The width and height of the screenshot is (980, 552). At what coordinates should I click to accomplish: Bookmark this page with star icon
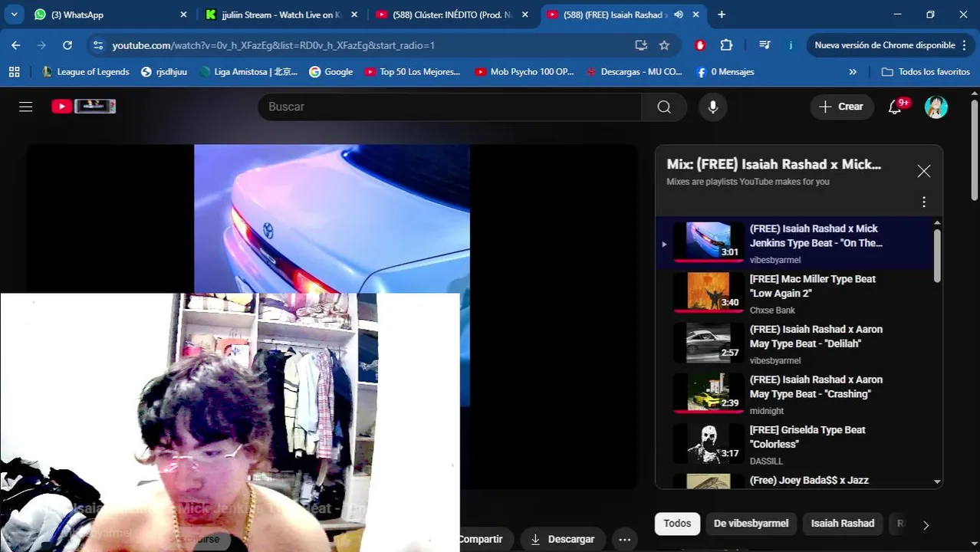click(664, 45)
